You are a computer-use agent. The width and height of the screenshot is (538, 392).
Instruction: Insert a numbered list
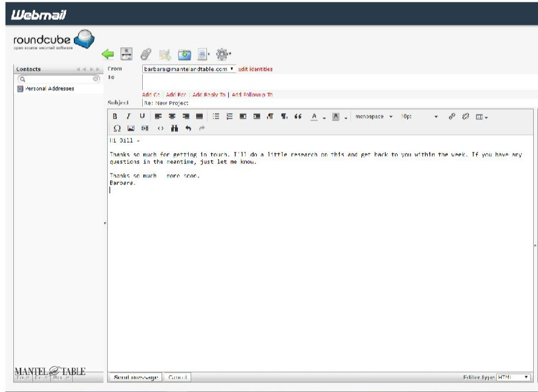(x=229, y=117)
